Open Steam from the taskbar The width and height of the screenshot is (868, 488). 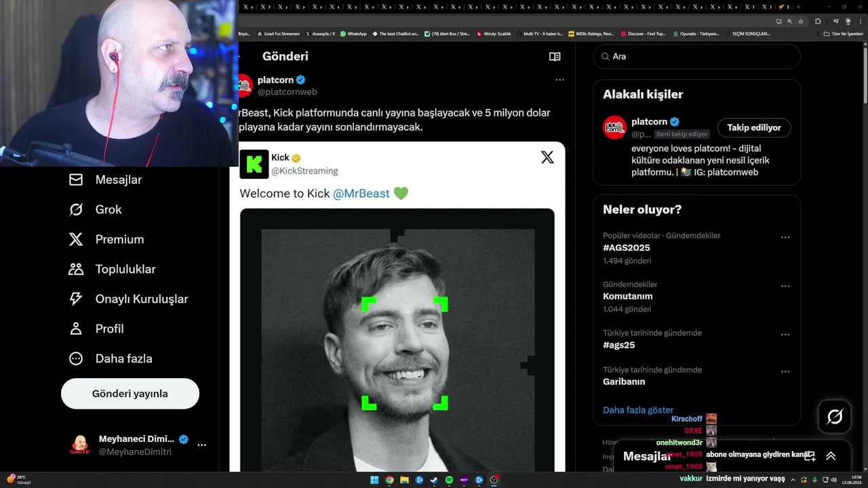434,480
